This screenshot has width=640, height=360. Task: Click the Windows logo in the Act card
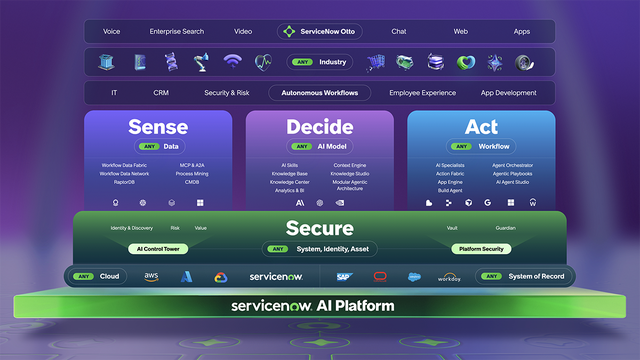tap(511, 202)
